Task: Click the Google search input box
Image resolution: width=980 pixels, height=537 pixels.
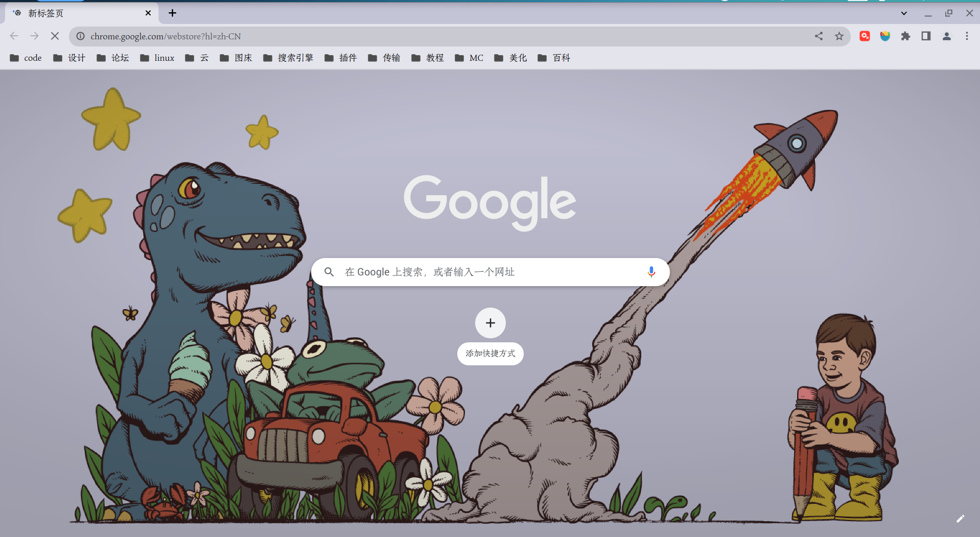Action: (x=491, y=272)
